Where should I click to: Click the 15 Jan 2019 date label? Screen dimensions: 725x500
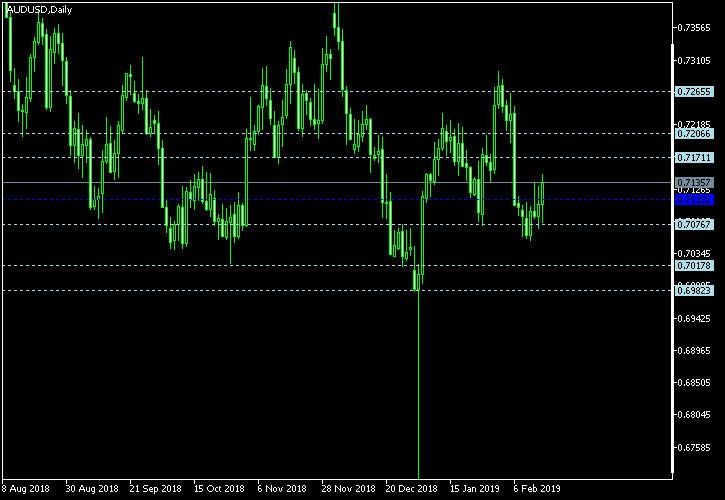(x=475, y=488)
